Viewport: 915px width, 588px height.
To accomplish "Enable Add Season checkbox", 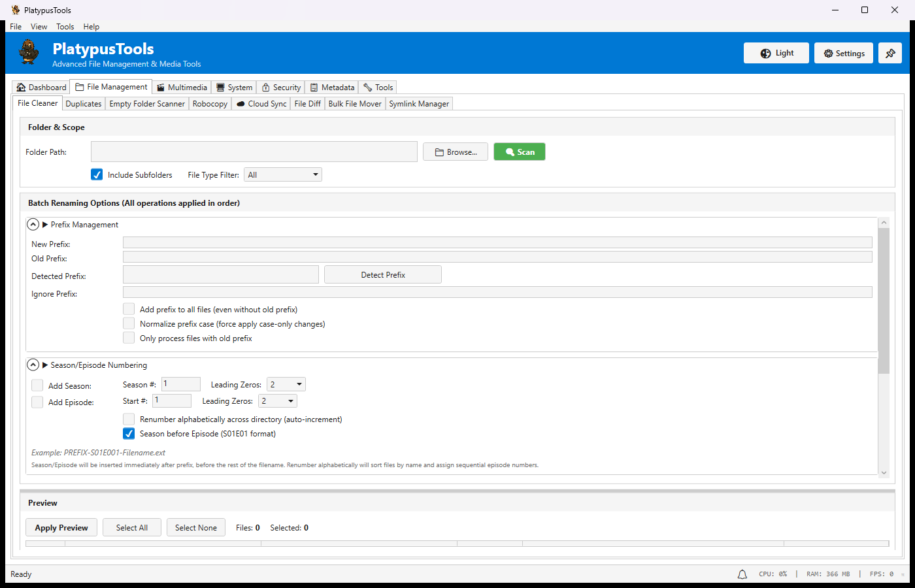I will 38,385.
